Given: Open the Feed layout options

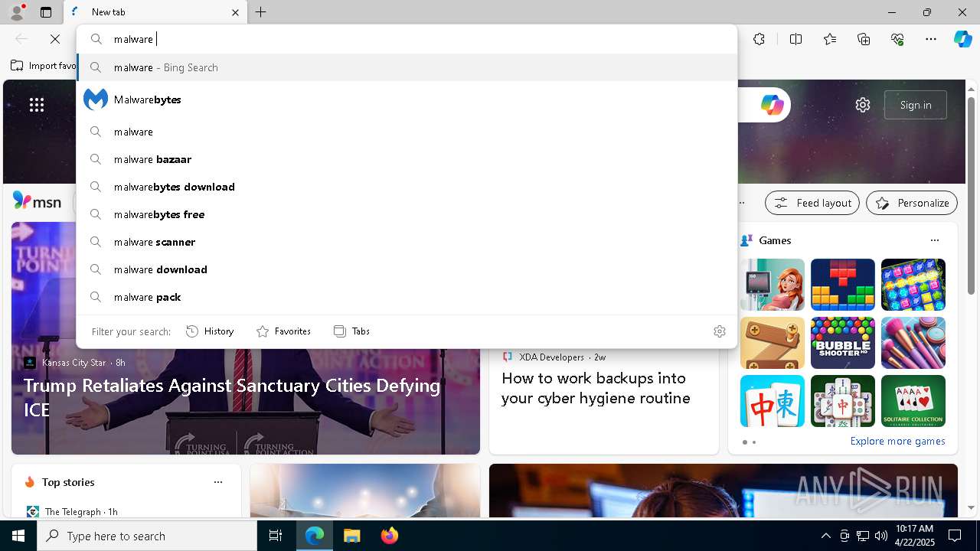Looking at the screenshot, I should [x=812, y=203].
